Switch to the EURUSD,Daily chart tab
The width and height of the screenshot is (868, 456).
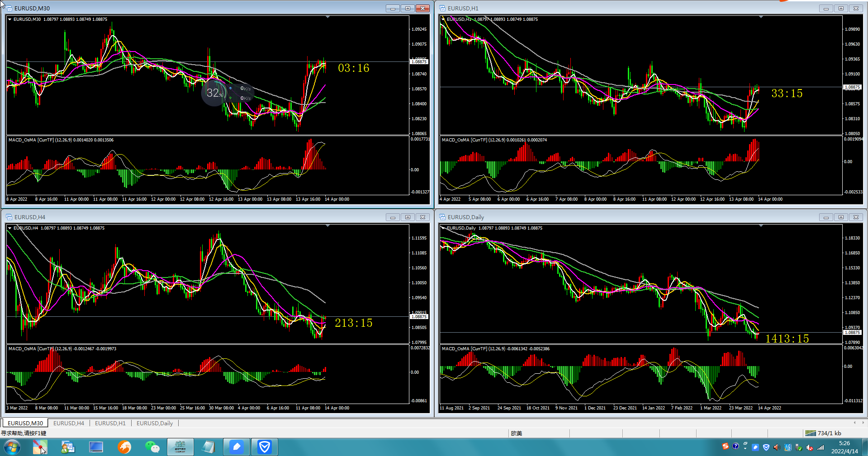click(x=155, y=423)
